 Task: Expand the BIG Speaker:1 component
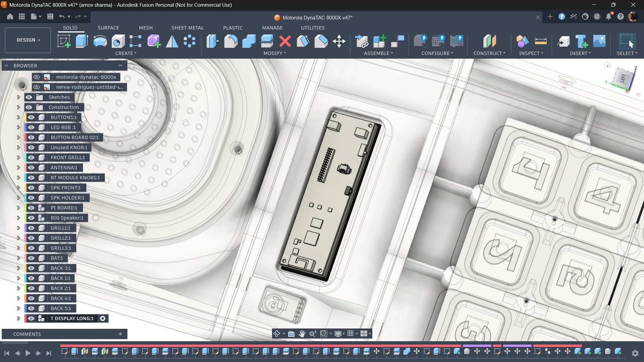[18, 218]
